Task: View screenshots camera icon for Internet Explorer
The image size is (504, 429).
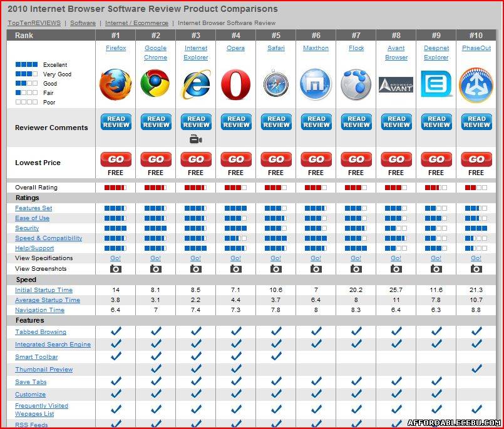Action: tap(196, 269)
